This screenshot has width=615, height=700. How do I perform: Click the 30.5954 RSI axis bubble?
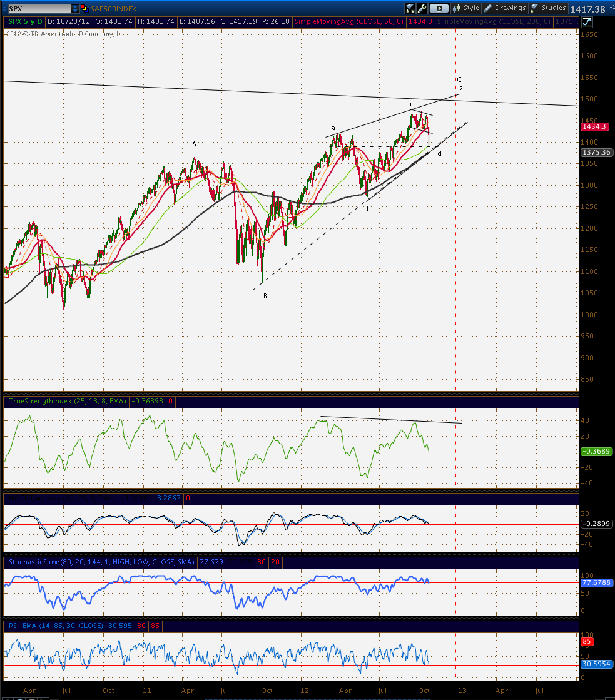tap(596, 664)
